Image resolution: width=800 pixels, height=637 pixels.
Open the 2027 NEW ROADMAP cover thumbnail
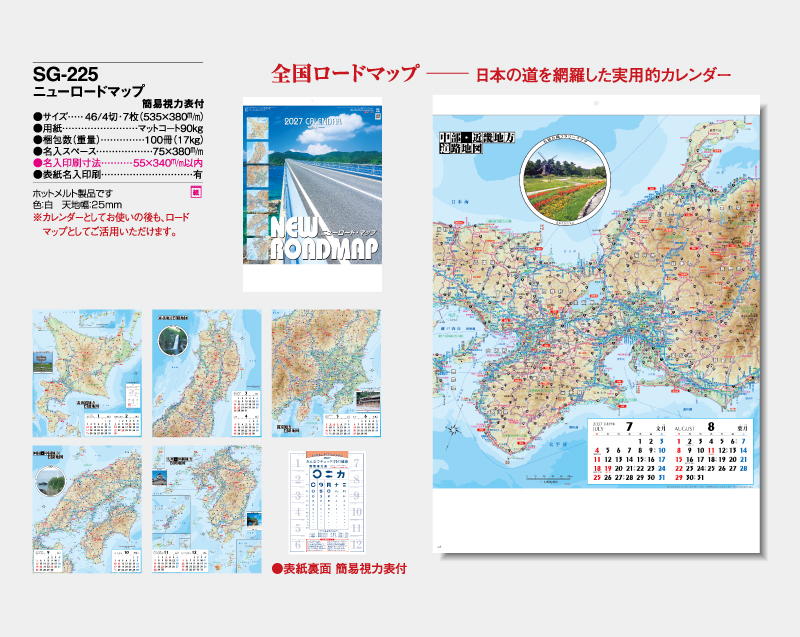click(312, 194)
